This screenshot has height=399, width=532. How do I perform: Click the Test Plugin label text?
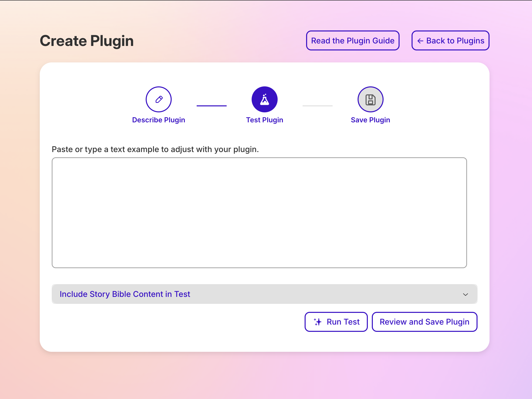(265, 120)
